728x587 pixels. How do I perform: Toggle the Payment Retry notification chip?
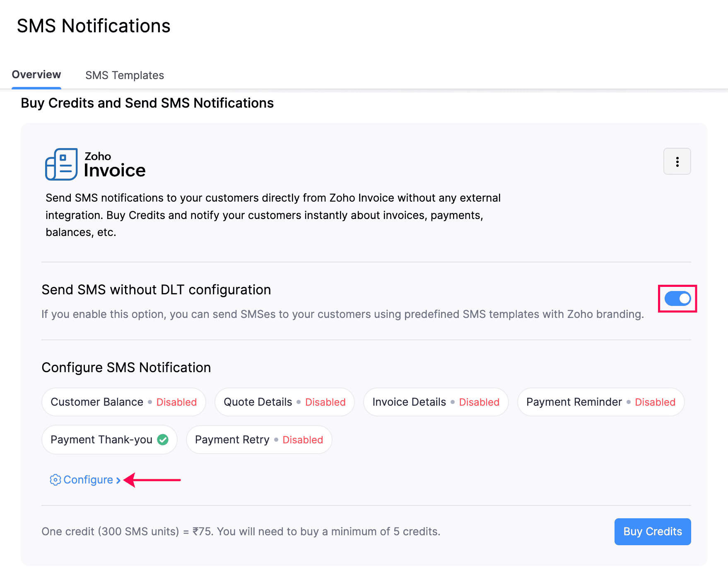click(x=259, y=440)
